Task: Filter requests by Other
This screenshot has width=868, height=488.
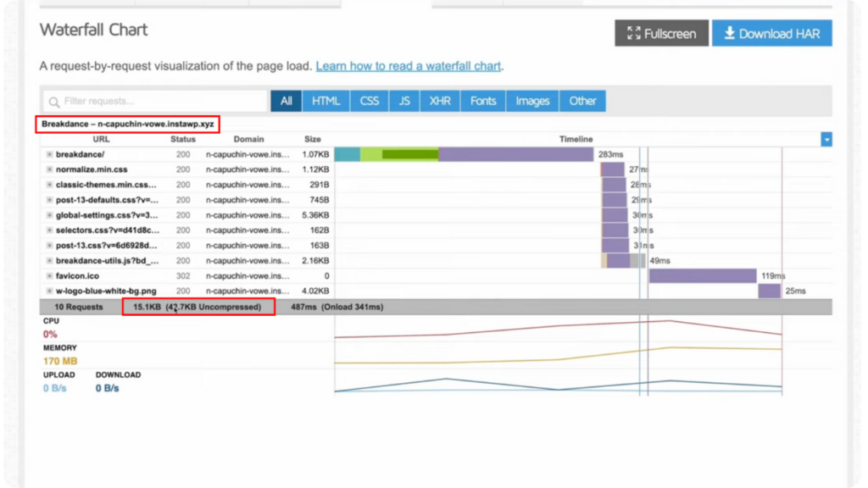Action: (x=582, y=102)
